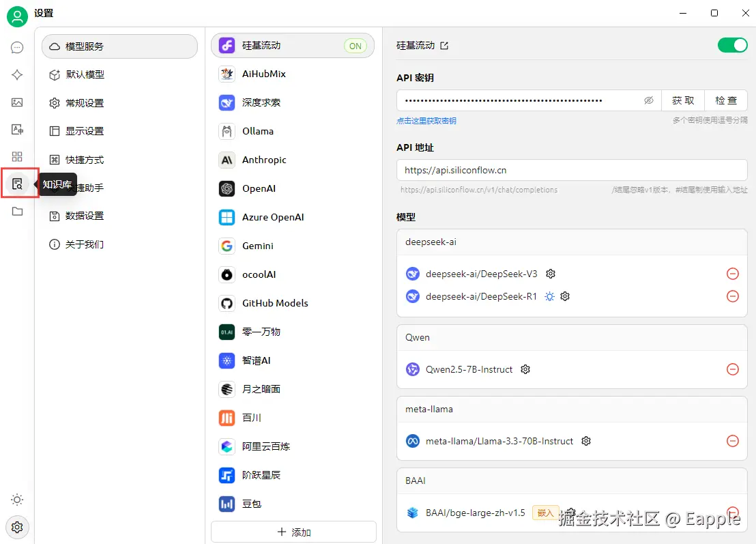The image size is (756, 544).
Task: Open the files folder sidebar icon
Action: point(17,211)
